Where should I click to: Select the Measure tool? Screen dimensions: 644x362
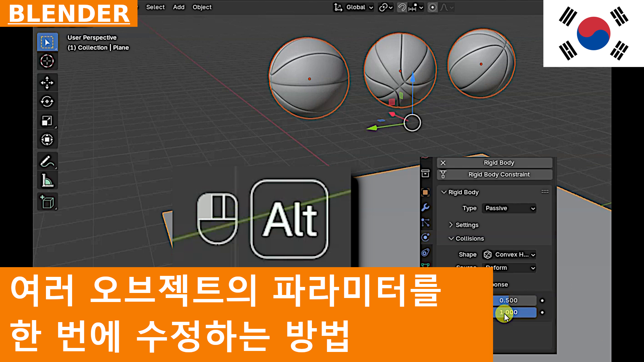(x=47, y=180)
